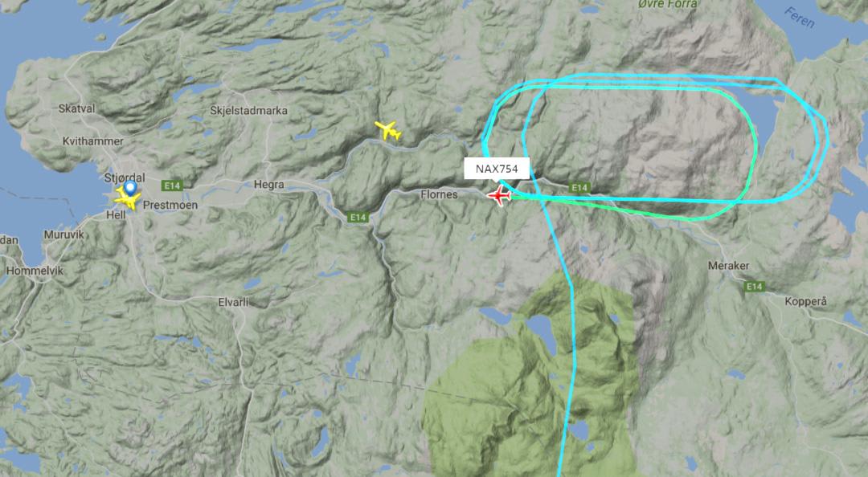Click the Kvithammer place label
The height and width of the screenshot is (477, 868).
pos(93,141)
